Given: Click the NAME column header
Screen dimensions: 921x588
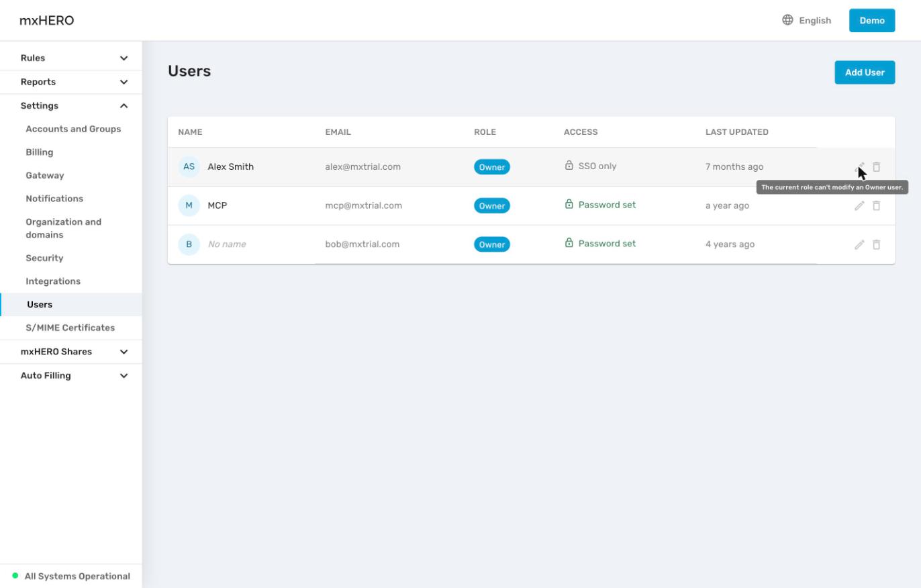Looking at the screenshot, I should (190, 132).
